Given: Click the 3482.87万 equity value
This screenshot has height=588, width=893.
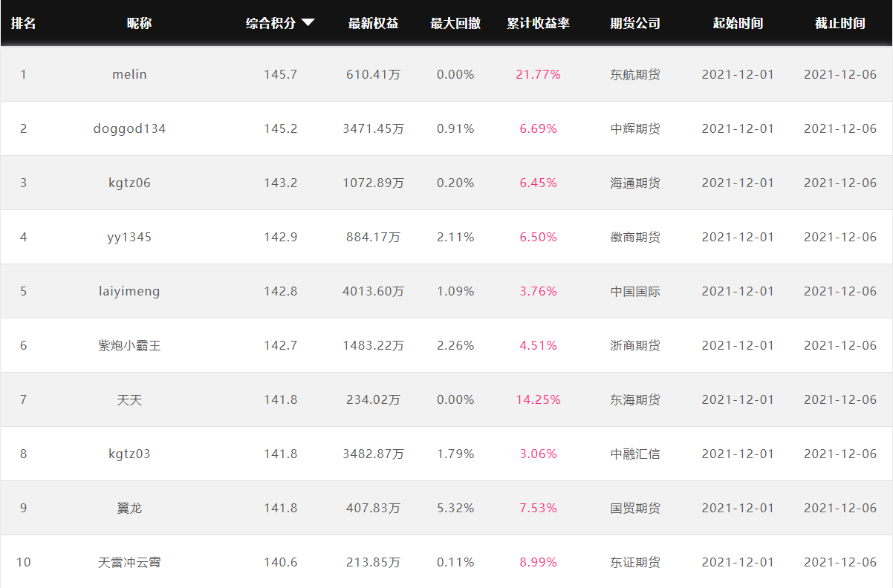Looking at the screenshot, I should [x=373, y=454].
